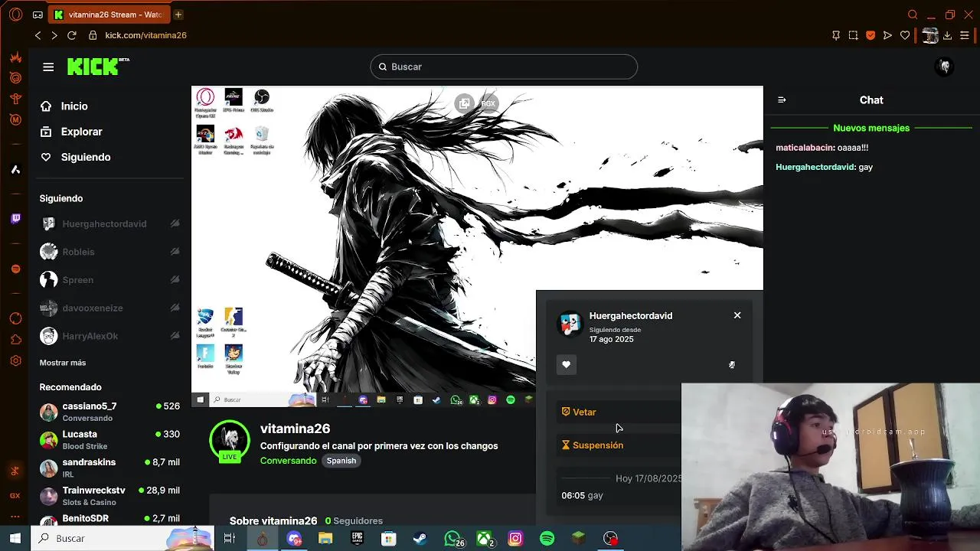This screenshot has width=980, height=551.
Task: Open followed channel Robleis
Action: pos(109,252)
